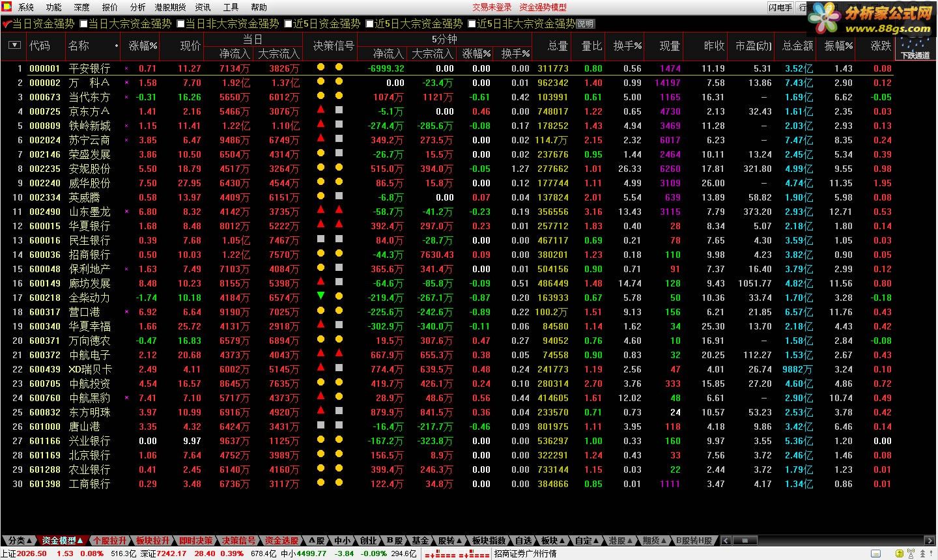Open the column header dropdown arrow before 代码
Image resolution: width=938 pixels, height=560 pixels.
[14, 46]
